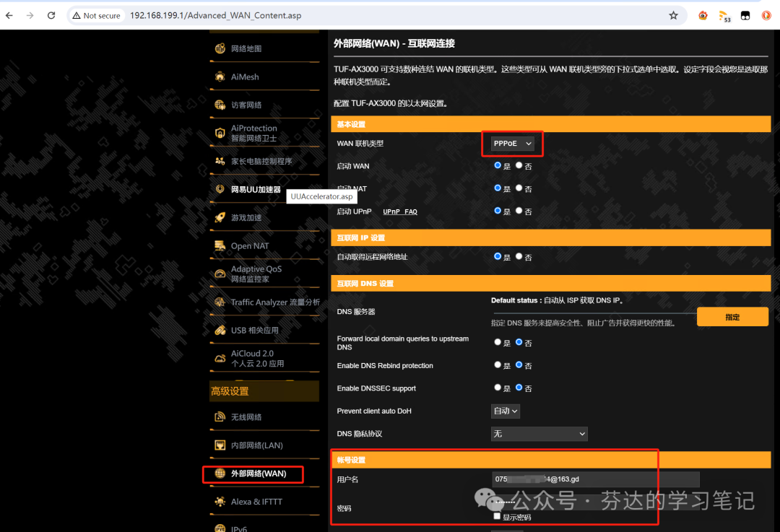Click the 游戏加速 rocket icon
This screenshot has height=532, width=780.
[x=220, y=217]
